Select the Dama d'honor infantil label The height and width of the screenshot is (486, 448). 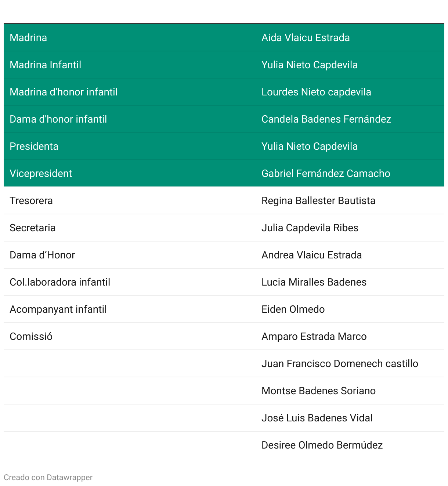point(58,119)
